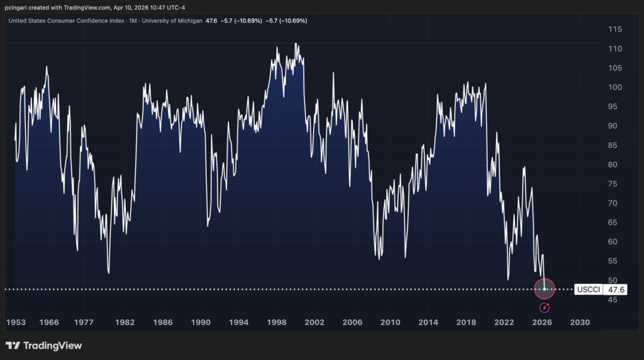This screenshot has height=360, width=644.
Task: Click the TradingView logo icon
Action: pyautogui.click(x=12, y=346)
